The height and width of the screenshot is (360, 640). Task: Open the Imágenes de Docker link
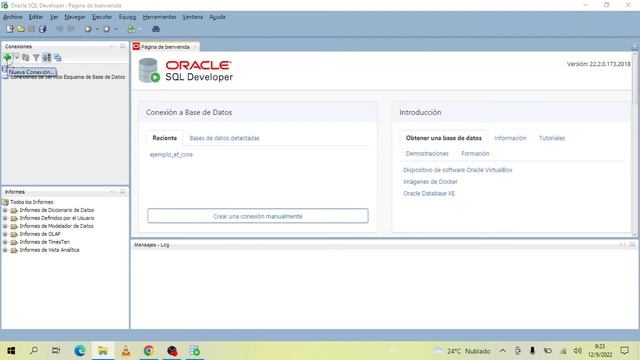point(430,182)
